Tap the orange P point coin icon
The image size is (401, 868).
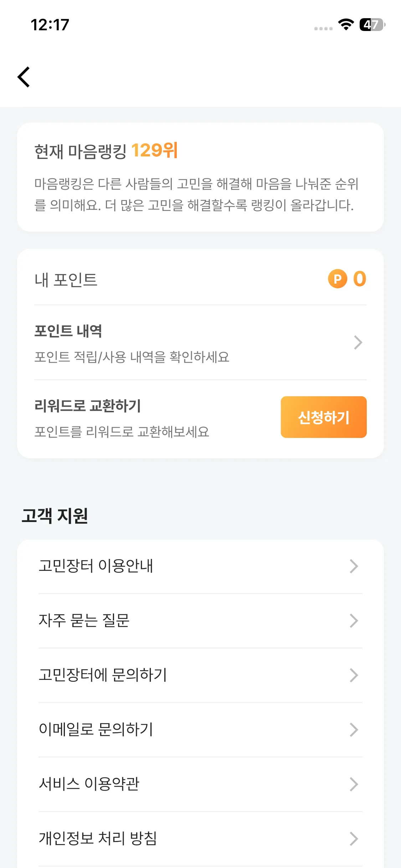click(337, 279)
